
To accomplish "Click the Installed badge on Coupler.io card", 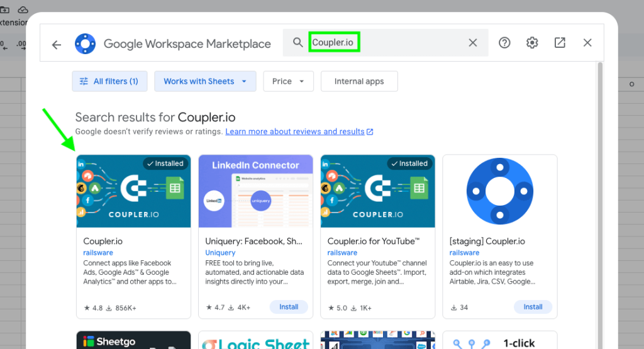I will [x=165, y=163].
